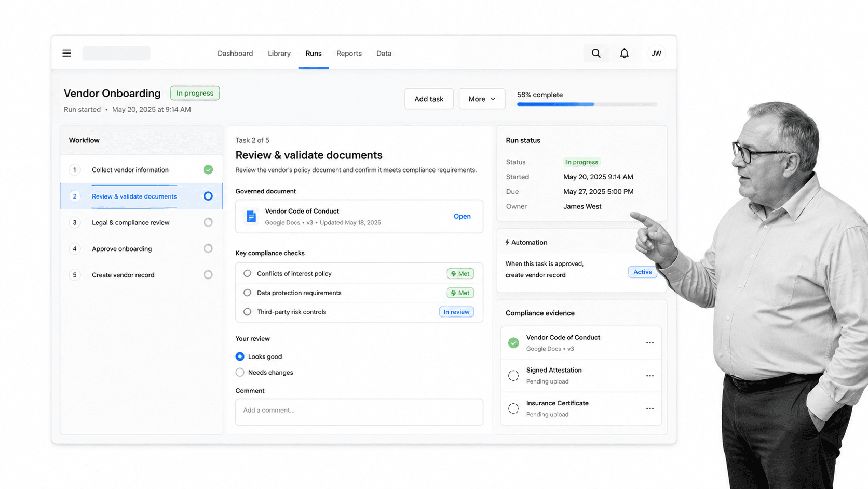This screenshot has width=868, height=489.
Task: Go to Library tab
Action: click(279, 53)
